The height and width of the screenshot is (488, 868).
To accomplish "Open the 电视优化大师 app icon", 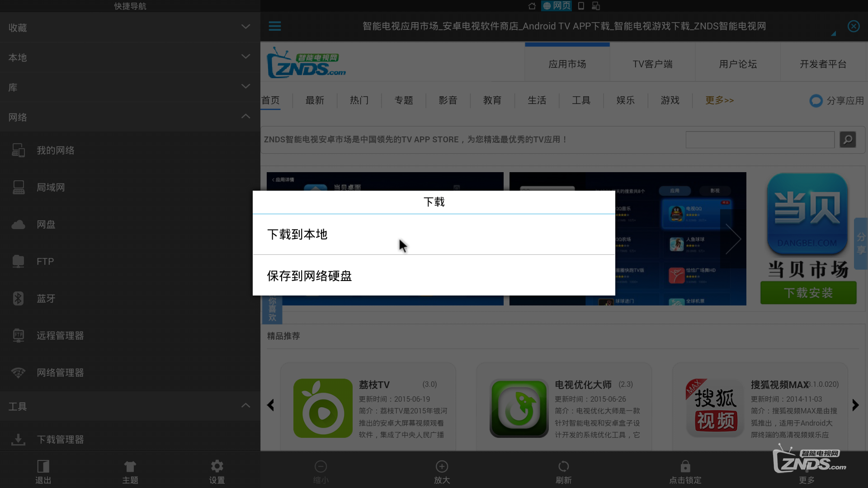I will click(519, 408).
